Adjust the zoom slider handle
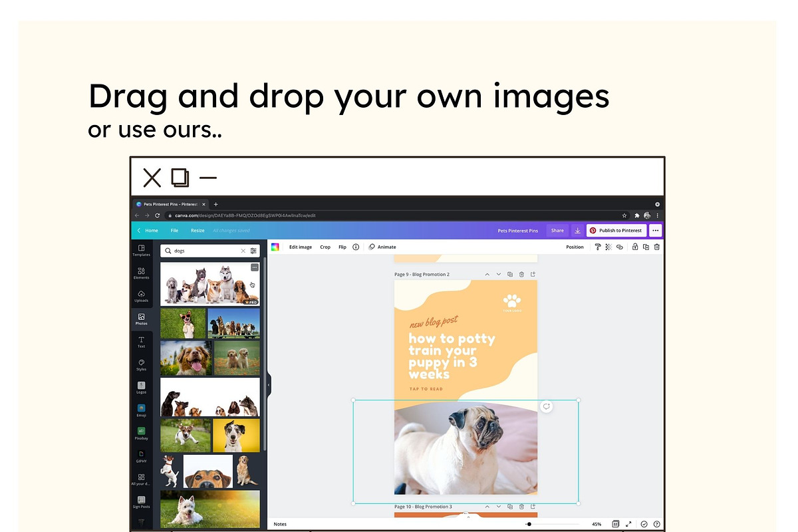Viewport: 798px width, 532px height. click(529, 524)
